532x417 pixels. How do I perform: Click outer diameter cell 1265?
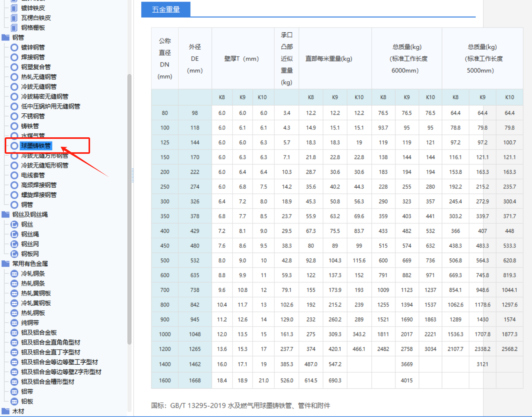point(195,349)
